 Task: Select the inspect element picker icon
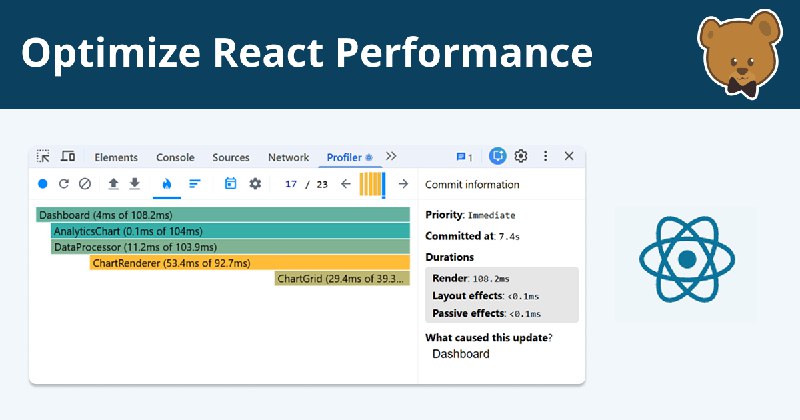43,156
